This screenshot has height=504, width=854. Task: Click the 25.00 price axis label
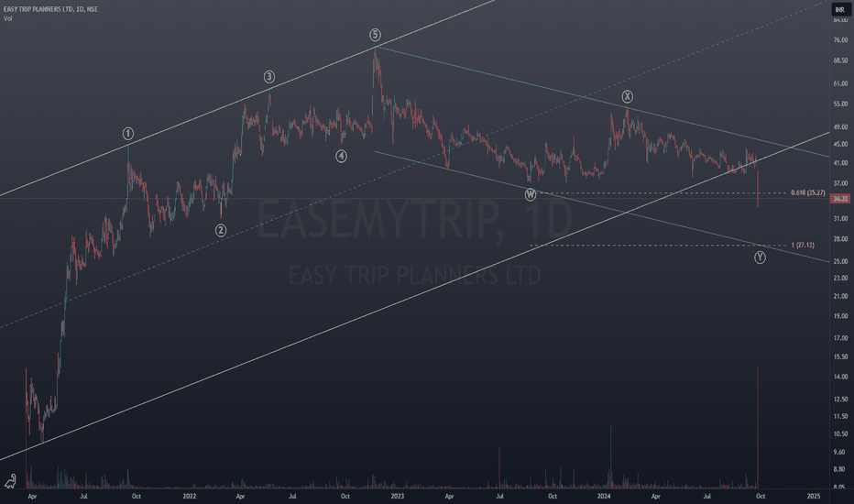click(840, 261)
